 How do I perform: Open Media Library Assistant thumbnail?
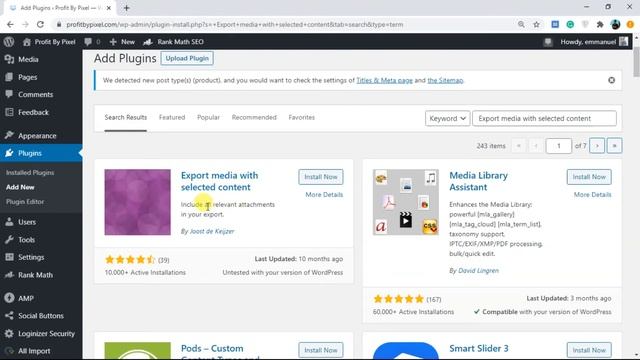pos(406,202)
